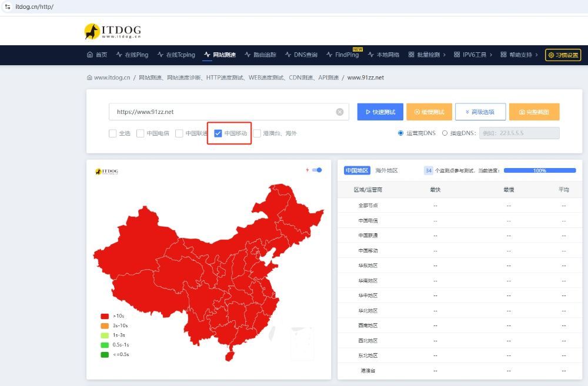Click the 最快 column header
The width and height of the screenshot is (588, 386).
coord(435,190)
